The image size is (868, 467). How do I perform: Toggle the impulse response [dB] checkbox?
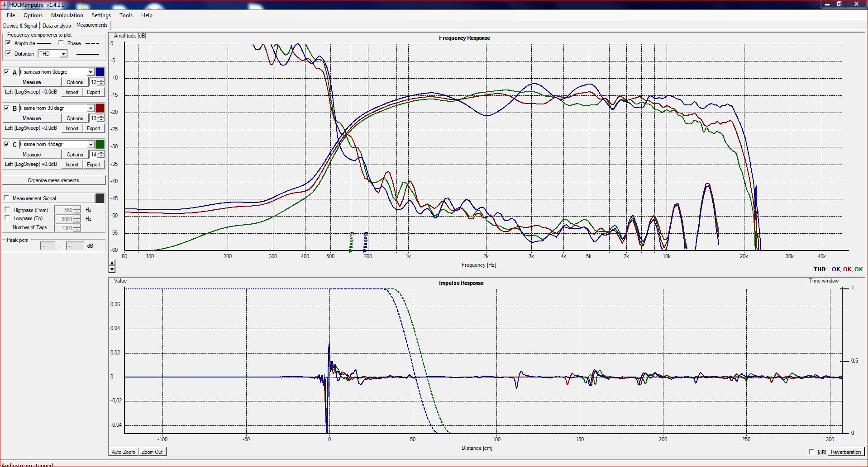tap(811, 452)
